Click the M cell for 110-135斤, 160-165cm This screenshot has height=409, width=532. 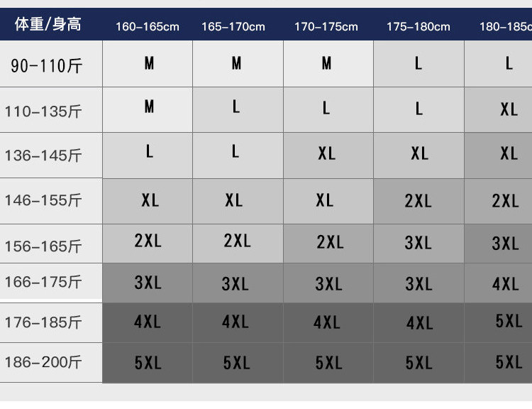149,107
